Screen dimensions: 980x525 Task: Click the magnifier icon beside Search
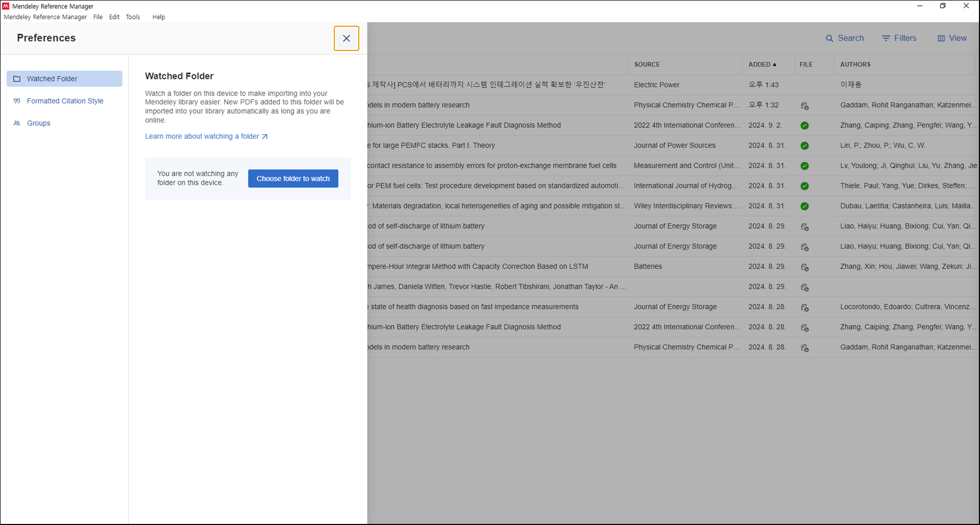click(830, 38)
